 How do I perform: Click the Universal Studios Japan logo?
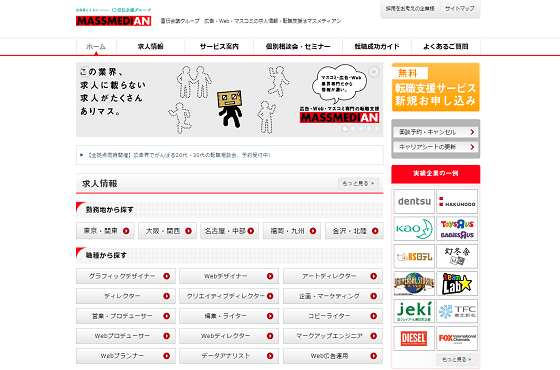(x=414, y=284)
